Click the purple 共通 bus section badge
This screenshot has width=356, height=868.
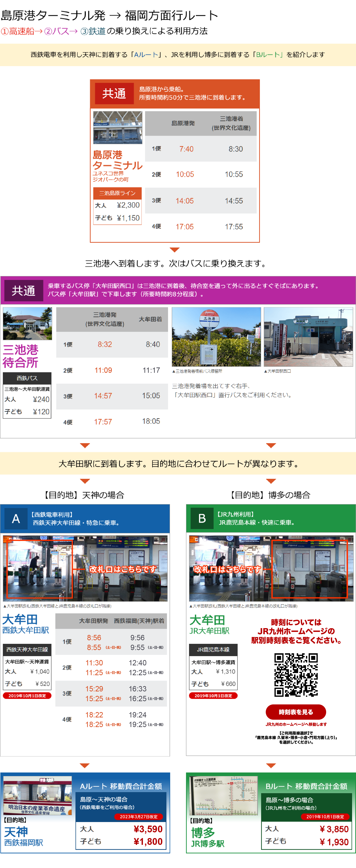click(x=23, y=290)
